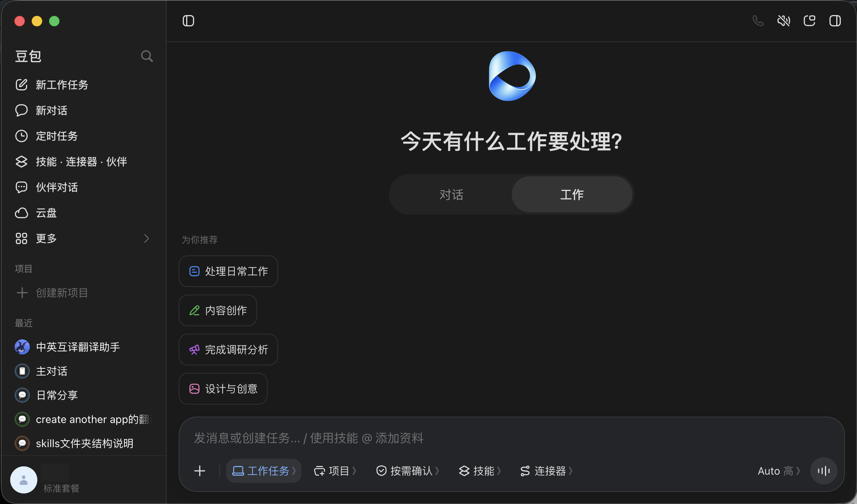
Task: Toggle the right side panel icon
Action: pos(835,21)
